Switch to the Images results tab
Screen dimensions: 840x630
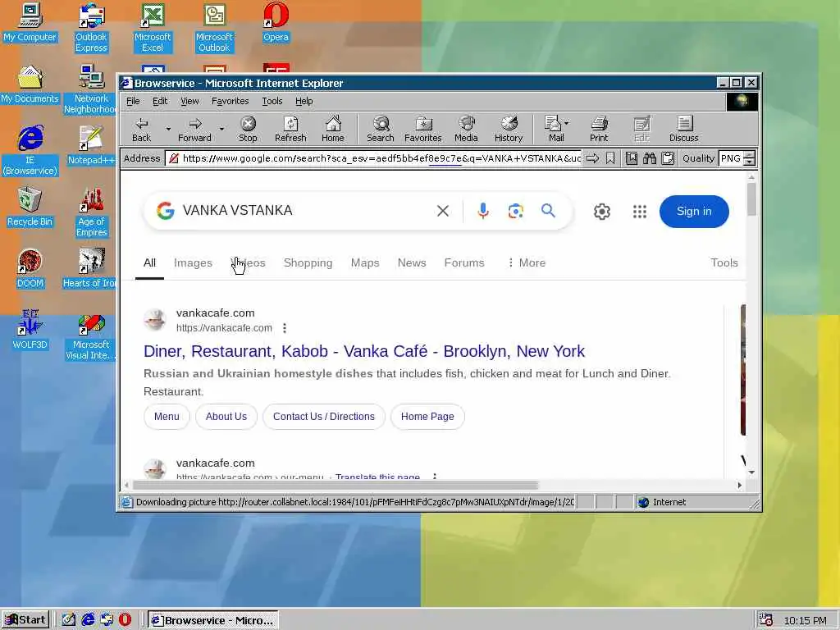193,263
